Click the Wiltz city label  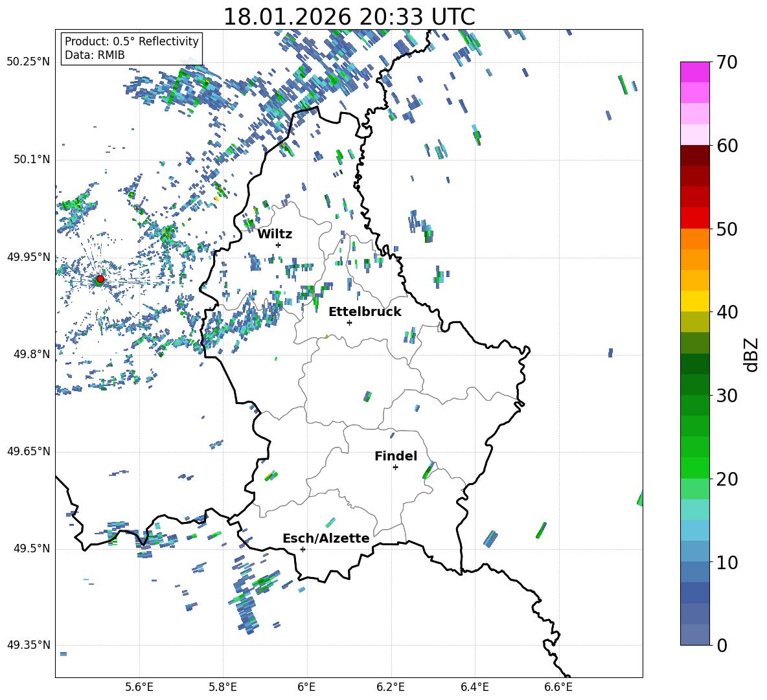click(x=275, y=234)
